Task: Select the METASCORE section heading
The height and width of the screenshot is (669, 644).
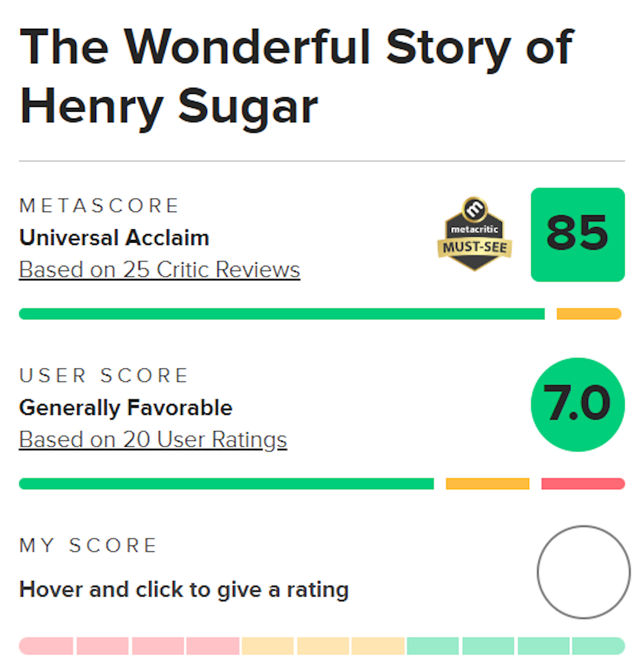Action: [99, 205]
